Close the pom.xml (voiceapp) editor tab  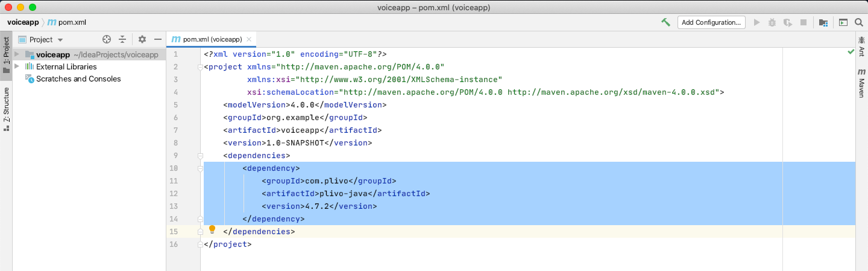tap(249, 39)
